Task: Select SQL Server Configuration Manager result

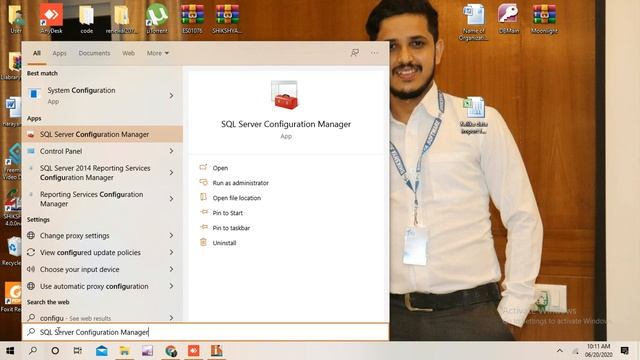Action: (102, 134)
